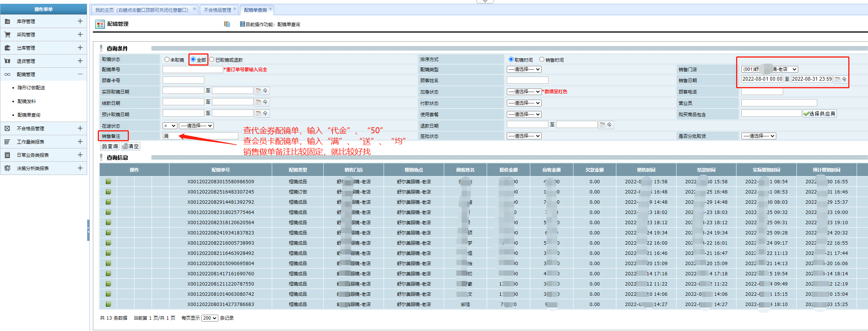Click the 清空 clear button
Viewport: 868px width, 331px height.
(x=131, y=146)
